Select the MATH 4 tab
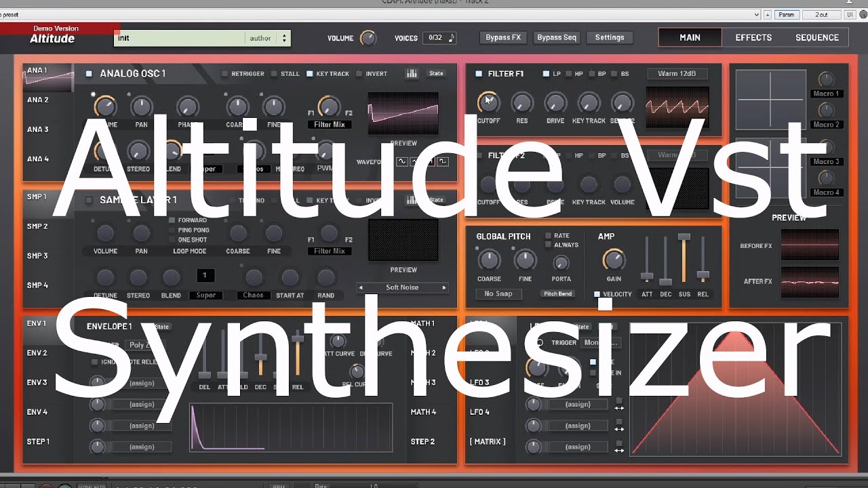868x488 pixels. (x=423, y=411)
